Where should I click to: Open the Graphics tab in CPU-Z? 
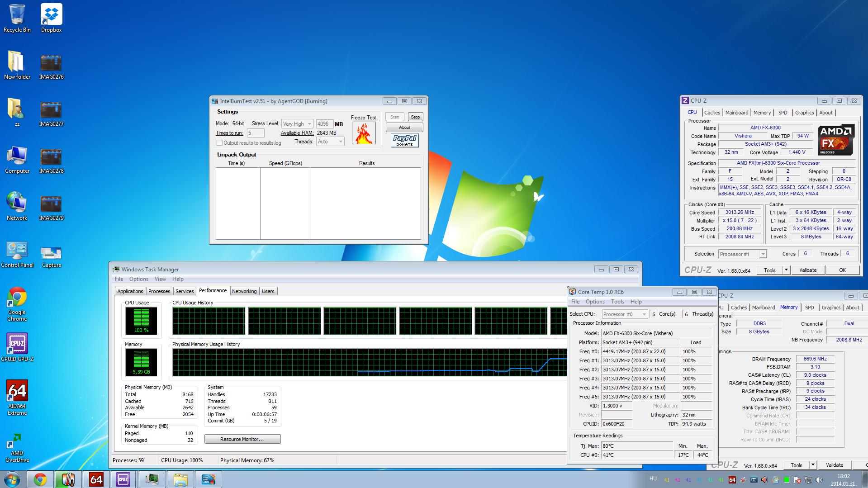(804, 113)
